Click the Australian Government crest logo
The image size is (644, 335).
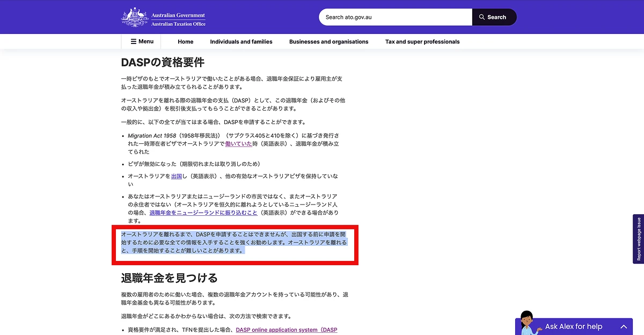pos(134,17)
